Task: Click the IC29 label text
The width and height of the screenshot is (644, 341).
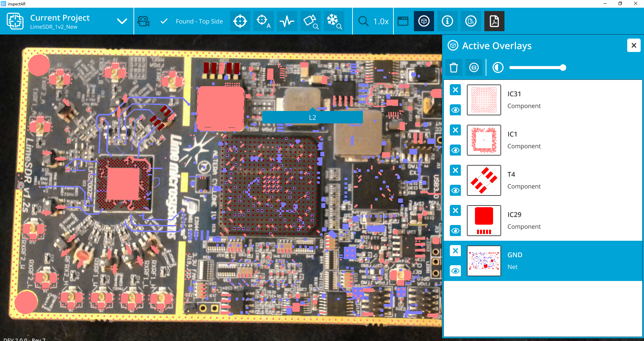Action: 514,215
